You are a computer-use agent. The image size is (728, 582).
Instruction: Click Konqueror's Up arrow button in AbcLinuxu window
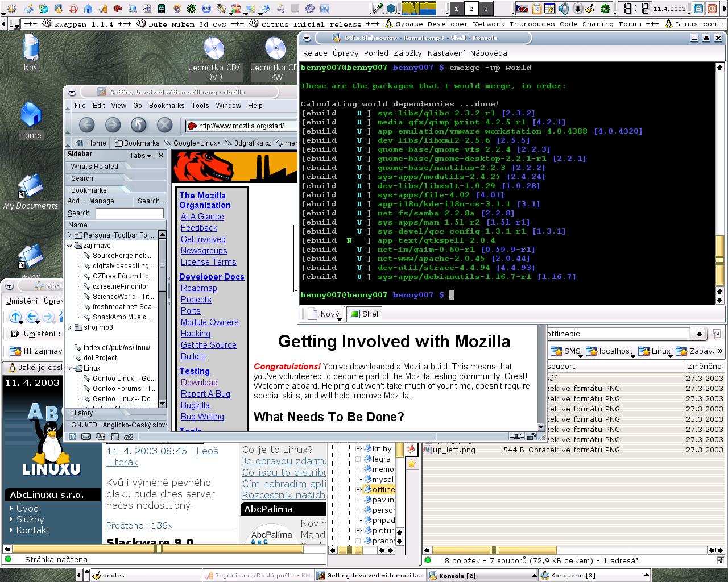[x=15, y=317]
